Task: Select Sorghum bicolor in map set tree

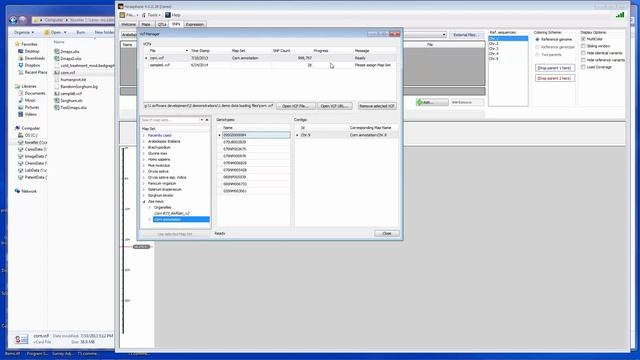Action: coord(160,196)
